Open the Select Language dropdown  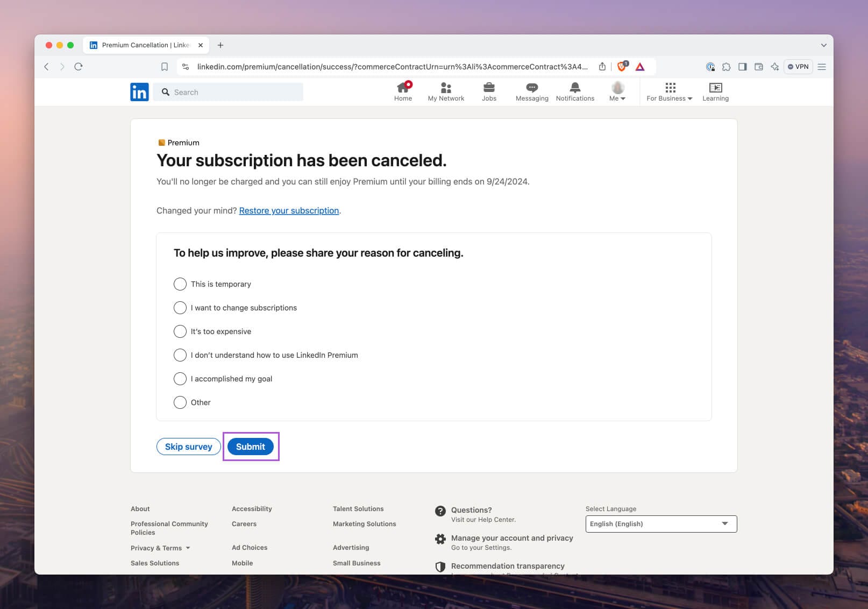click(661, 524)
